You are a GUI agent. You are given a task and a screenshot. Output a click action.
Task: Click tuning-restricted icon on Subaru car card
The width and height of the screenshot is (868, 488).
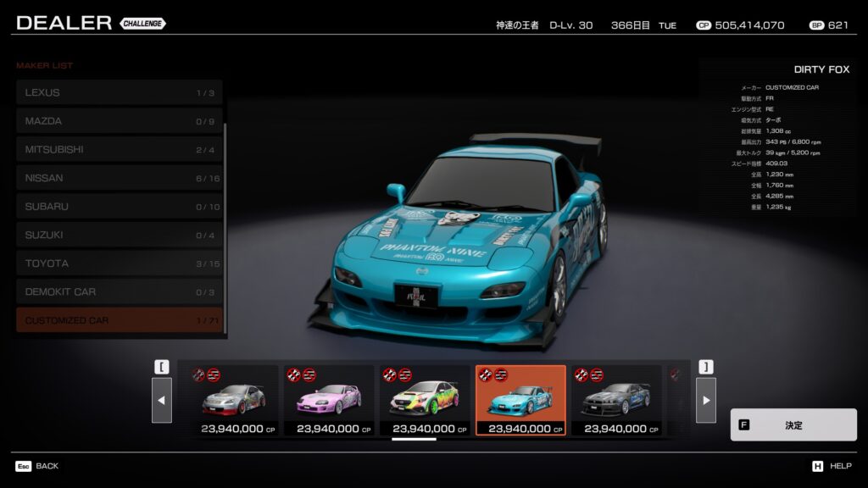coord(390,375)
